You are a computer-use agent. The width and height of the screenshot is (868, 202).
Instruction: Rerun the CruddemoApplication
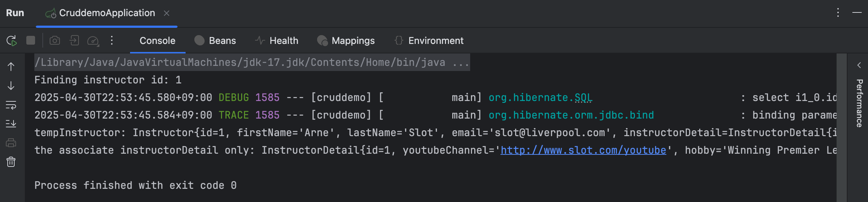tap(12, 41)
